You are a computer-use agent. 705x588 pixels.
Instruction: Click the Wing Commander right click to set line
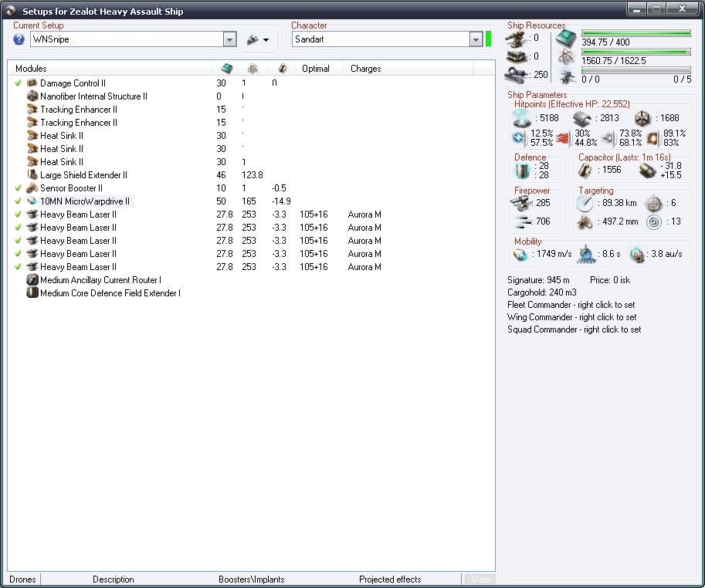572,317
